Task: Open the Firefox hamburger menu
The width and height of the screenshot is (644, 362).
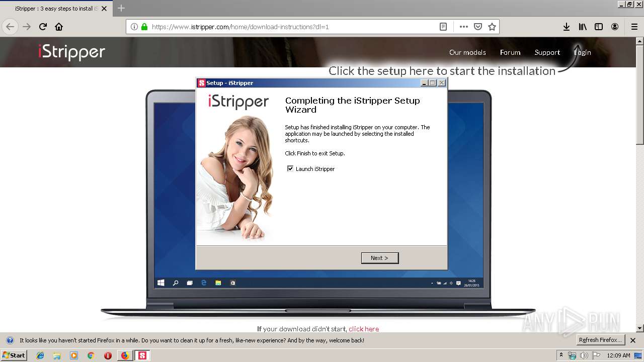Action: (x=634, y=27)
